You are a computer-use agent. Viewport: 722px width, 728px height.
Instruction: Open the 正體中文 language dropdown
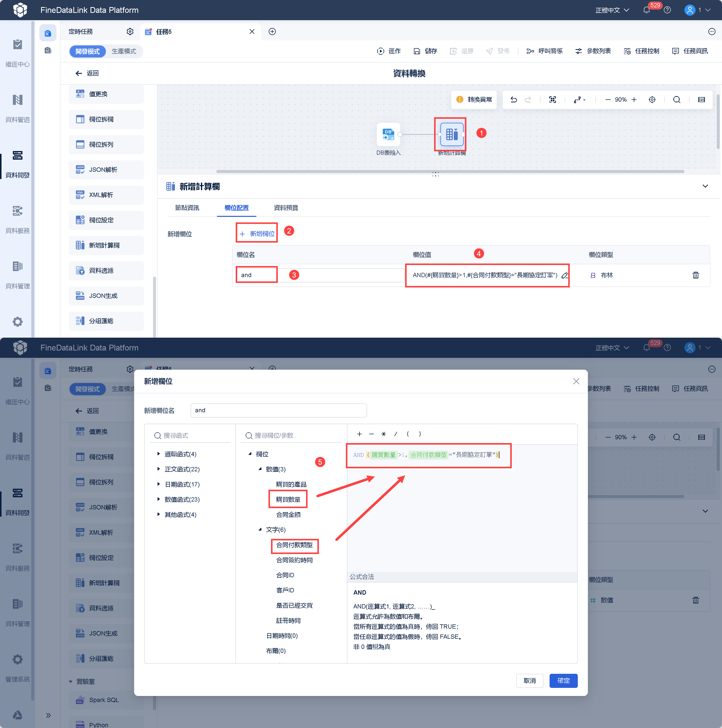point(612,10)
